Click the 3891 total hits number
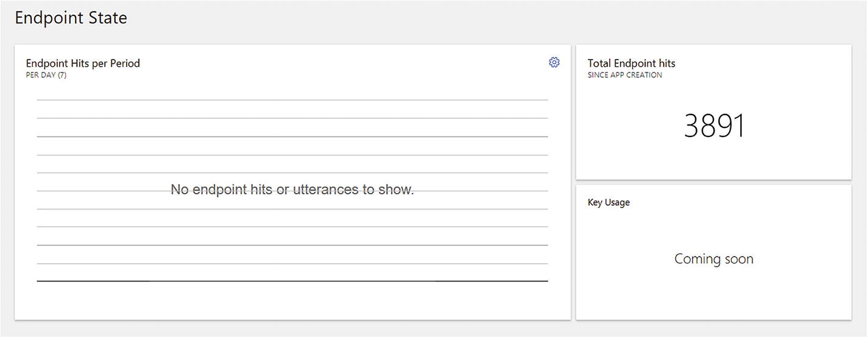The height and width of the screenshot is (338, 868). (x=714, y=126)
